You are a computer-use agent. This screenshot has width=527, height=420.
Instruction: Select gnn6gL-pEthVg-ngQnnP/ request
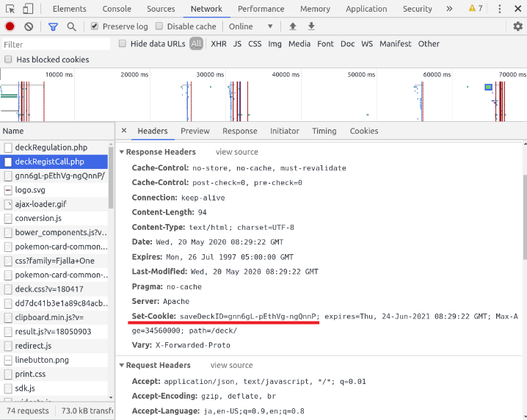pyautogui.click(x=54, y=175)
